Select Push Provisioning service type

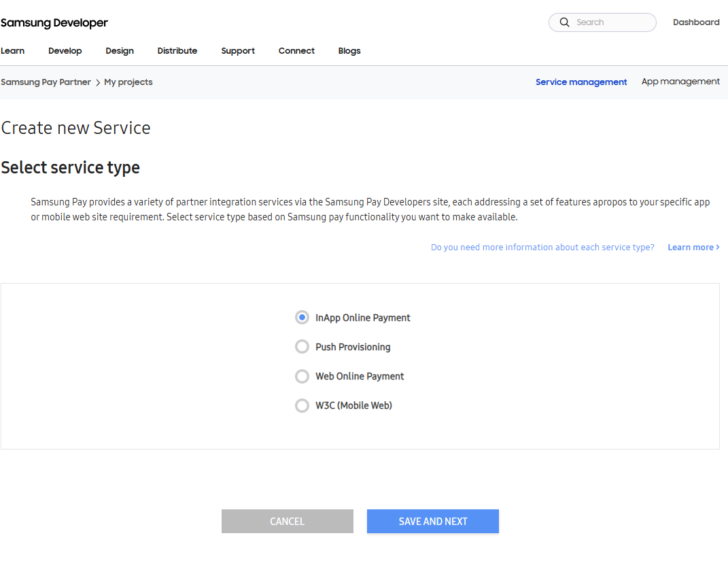(302, 347)
